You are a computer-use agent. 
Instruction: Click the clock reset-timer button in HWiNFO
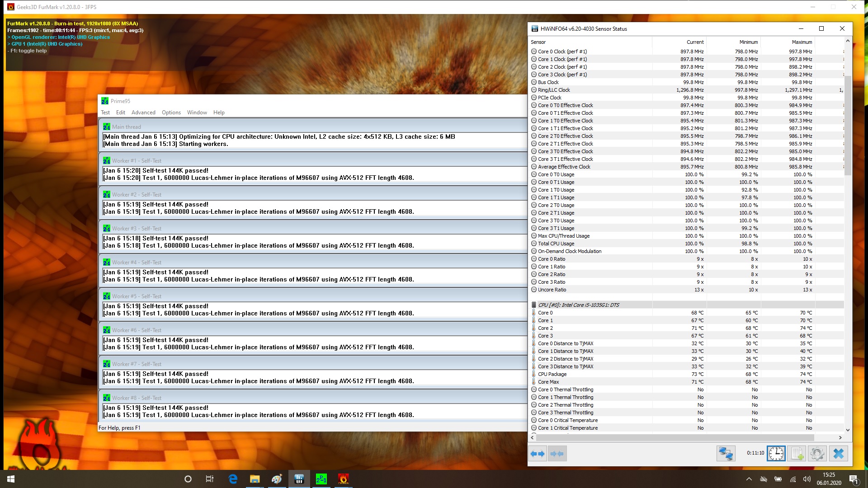click(776, 454)
